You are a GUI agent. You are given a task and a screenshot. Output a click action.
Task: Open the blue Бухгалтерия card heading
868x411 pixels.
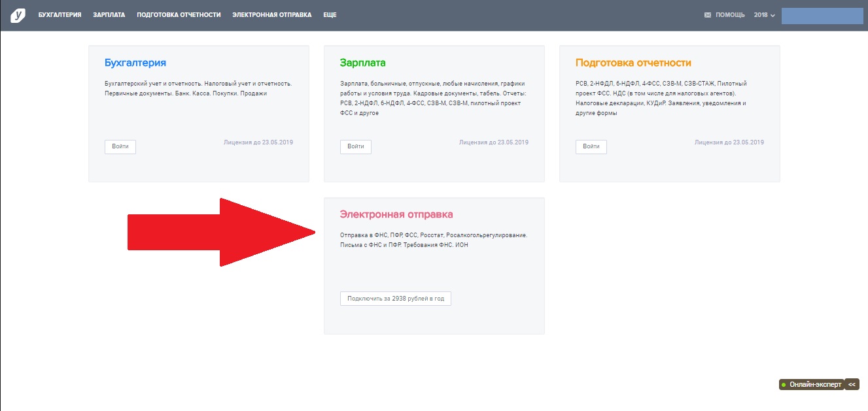pyautogui.click(x=135, y=63)
